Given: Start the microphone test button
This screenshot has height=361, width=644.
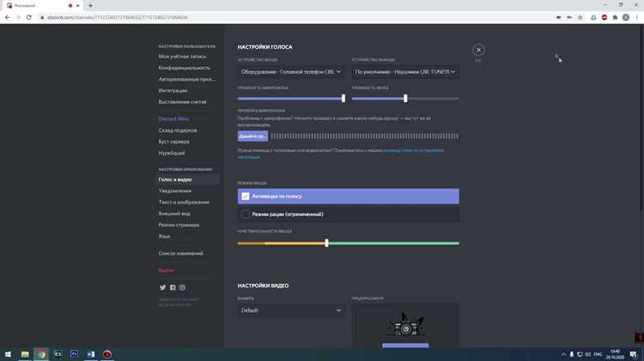Looking at the screenshot, I should click(252, 136).
